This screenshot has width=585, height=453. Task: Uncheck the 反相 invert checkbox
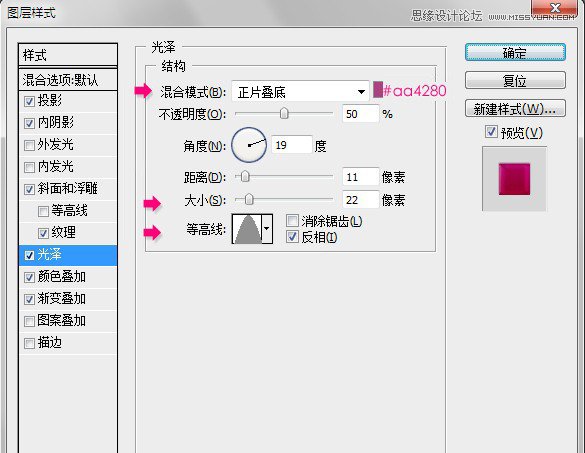click(x=292, y=237)
